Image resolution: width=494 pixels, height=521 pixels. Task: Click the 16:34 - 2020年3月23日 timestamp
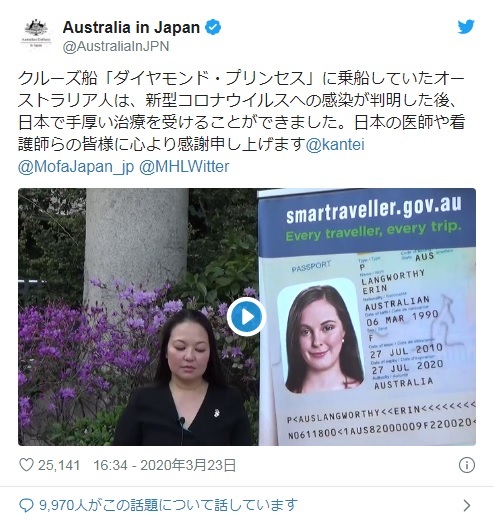[165, 465]
